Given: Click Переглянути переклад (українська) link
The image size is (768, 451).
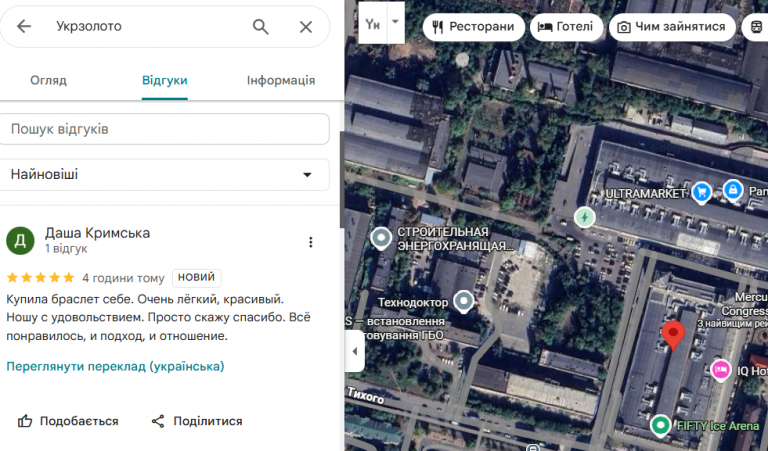Looking at the screenshot, I should coord(115,366).
